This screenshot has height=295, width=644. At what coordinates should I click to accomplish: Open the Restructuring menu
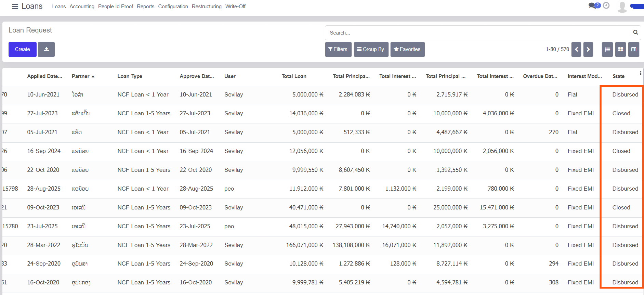click(x=207, y=7)
